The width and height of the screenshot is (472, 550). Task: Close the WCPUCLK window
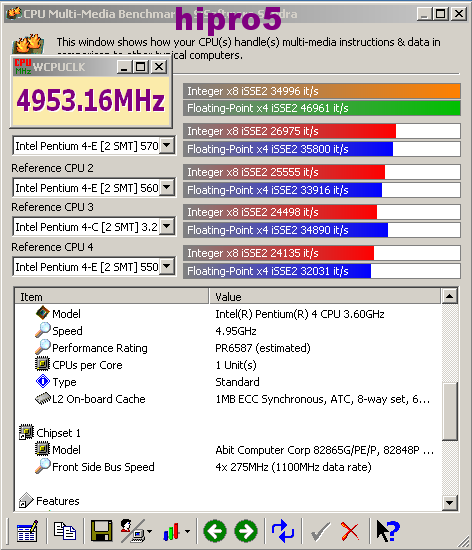159,66
